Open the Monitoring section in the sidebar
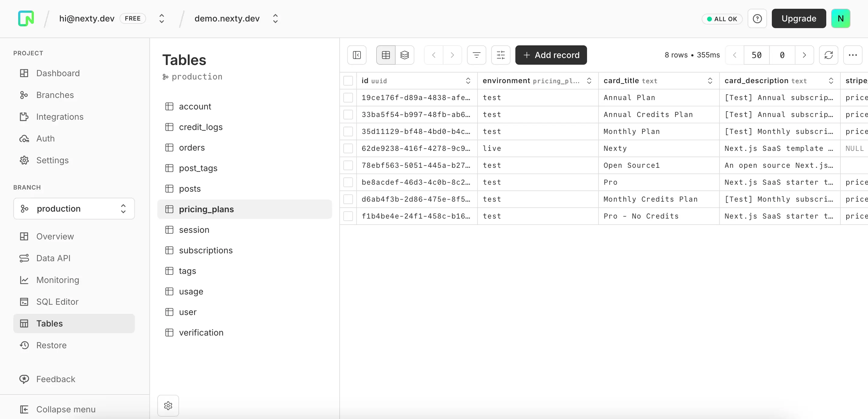868x419 pixels. (57, 280)
